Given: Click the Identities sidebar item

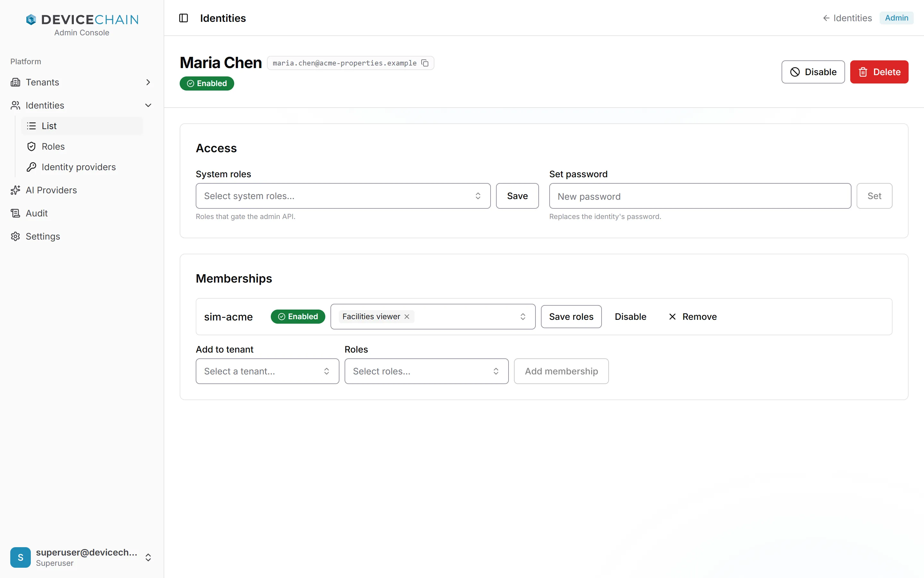Looking at the screenshot, I should tap(81, 105).
